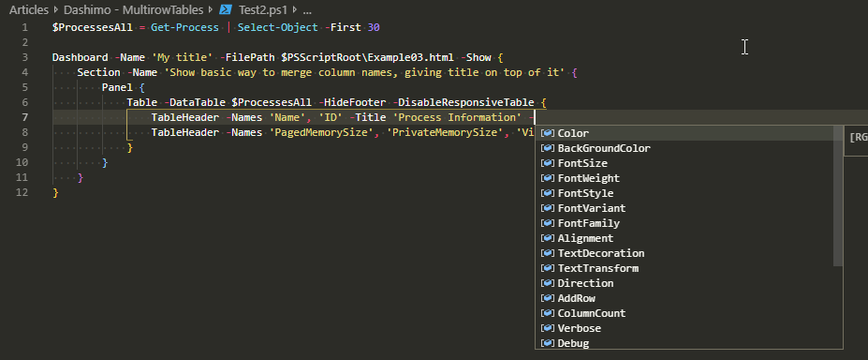
Task: Click the -Show parameter on line 3
Action: 476,57
